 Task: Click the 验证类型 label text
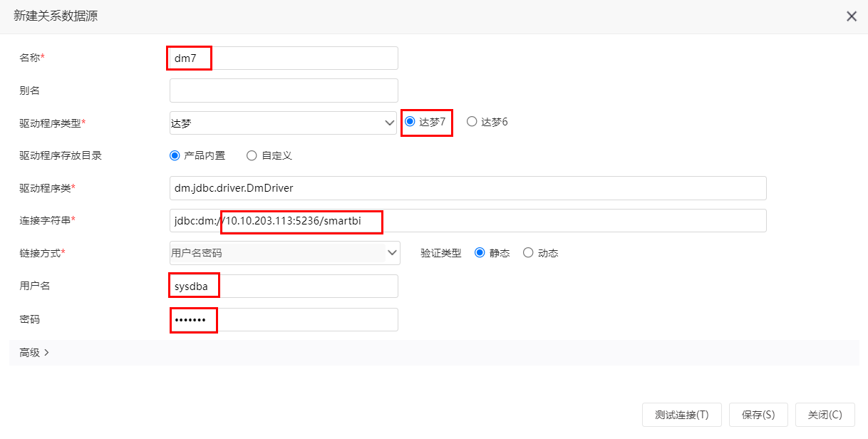pos(441,253)
